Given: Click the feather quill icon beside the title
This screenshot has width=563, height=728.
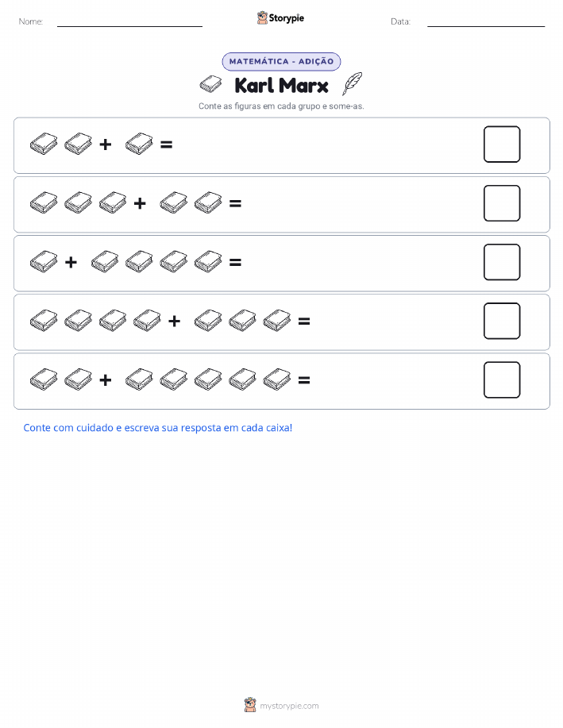Looking at the screenshot, I should pyautogui.click(x=352, y=83).
